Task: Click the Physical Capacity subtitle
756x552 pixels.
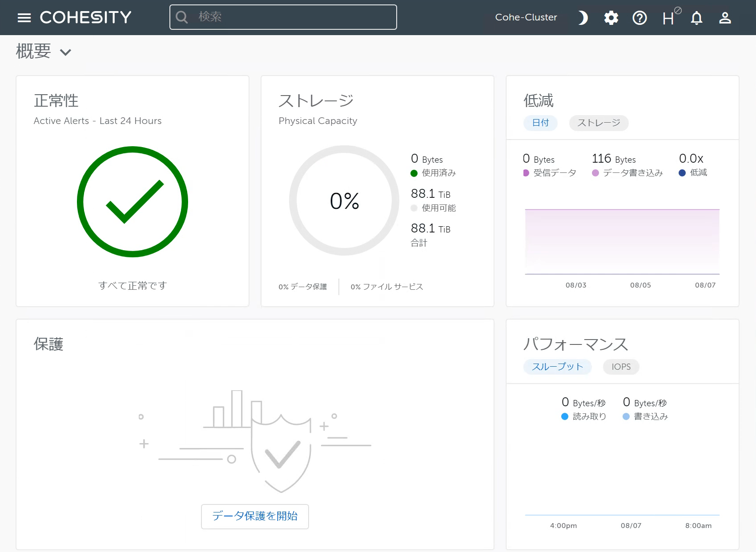Action: [x=318, y=121]
